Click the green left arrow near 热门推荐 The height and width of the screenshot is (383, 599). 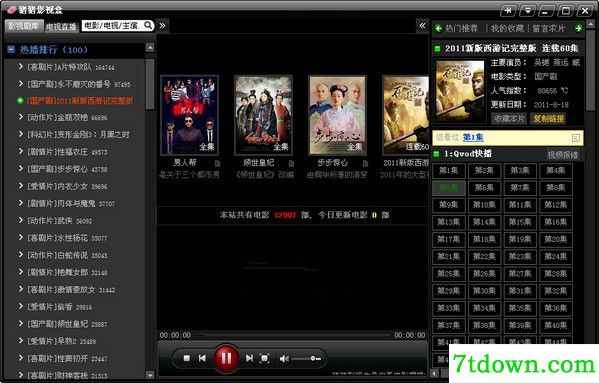coord(439,28)
